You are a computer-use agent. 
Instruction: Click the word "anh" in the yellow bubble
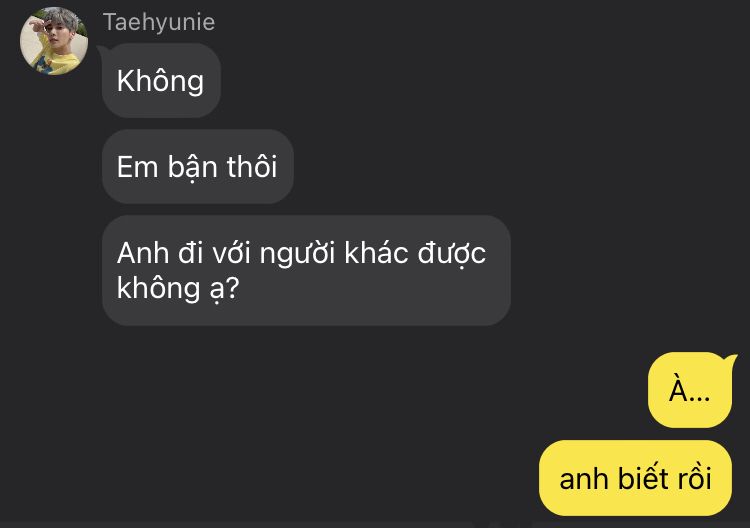pyautogui.click(x=584, y=479)
